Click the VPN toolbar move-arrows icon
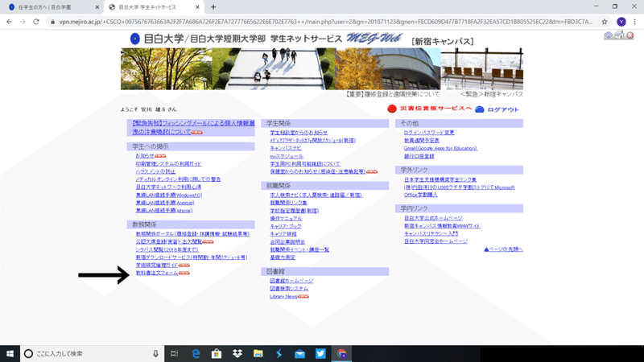 609,35
